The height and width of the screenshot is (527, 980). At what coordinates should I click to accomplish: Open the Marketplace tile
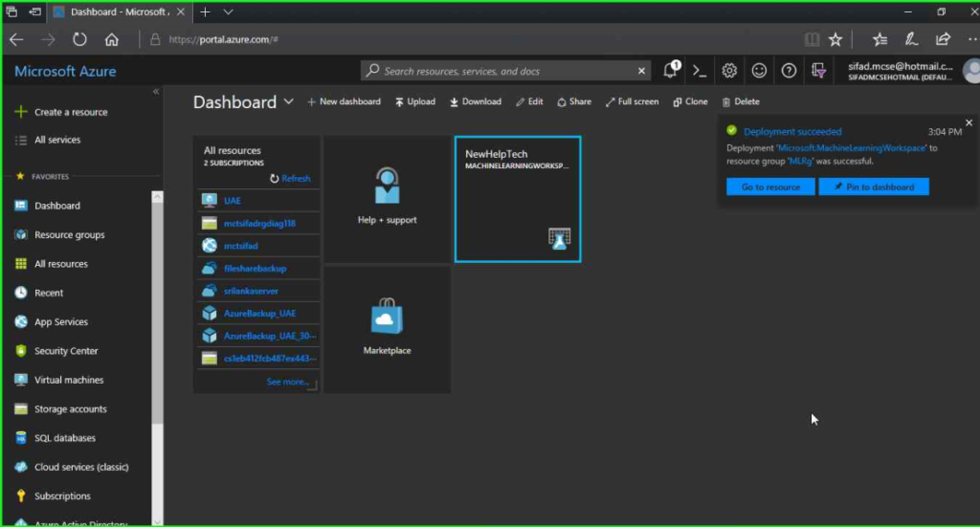(x=387, y=330)
